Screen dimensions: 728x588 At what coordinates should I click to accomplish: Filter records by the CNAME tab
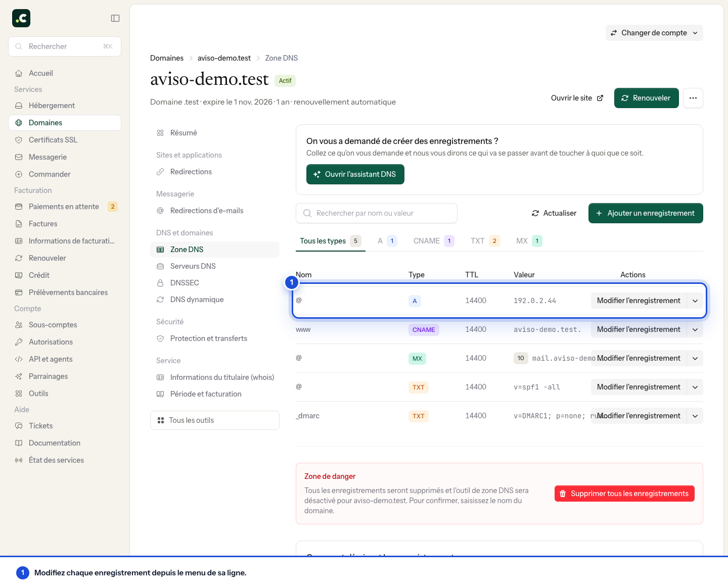(434, 241)
